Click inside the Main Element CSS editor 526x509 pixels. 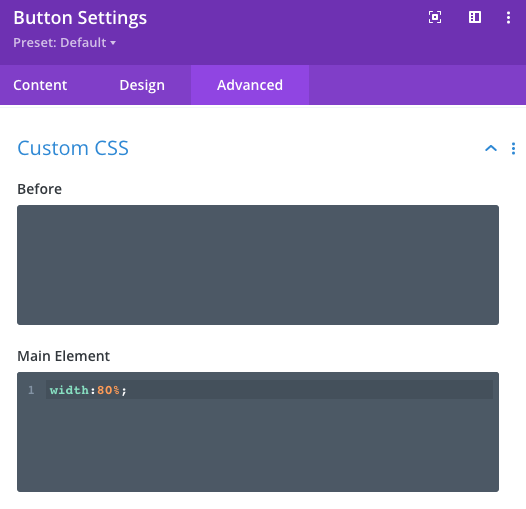click(x=258, y=432)
